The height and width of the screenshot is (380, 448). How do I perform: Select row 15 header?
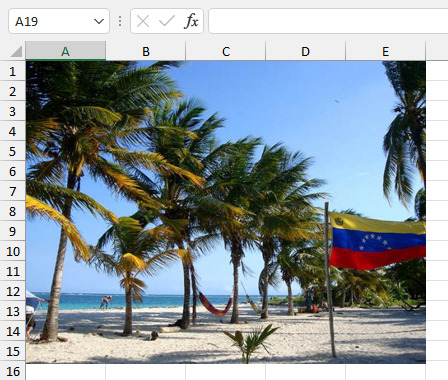13,351
